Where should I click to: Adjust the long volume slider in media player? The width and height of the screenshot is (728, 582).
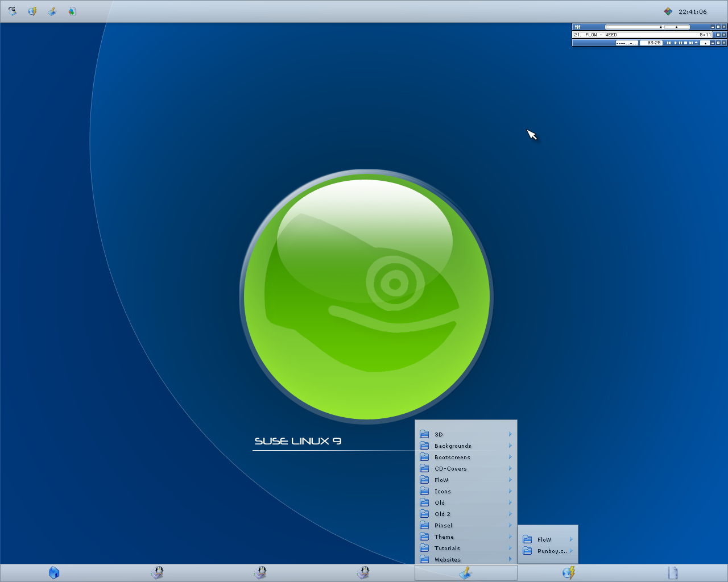634,27
